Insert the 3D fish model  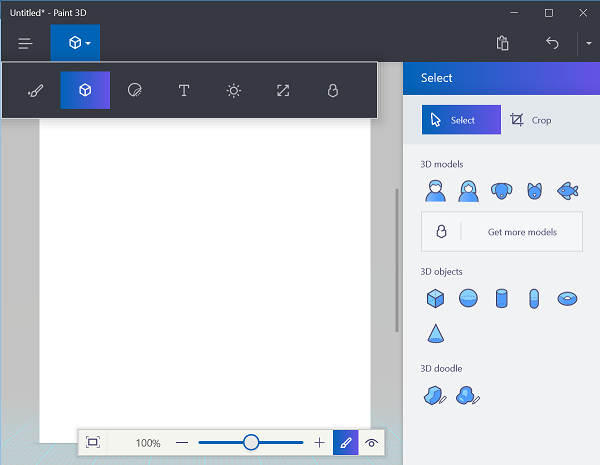(x=567, y=191)
